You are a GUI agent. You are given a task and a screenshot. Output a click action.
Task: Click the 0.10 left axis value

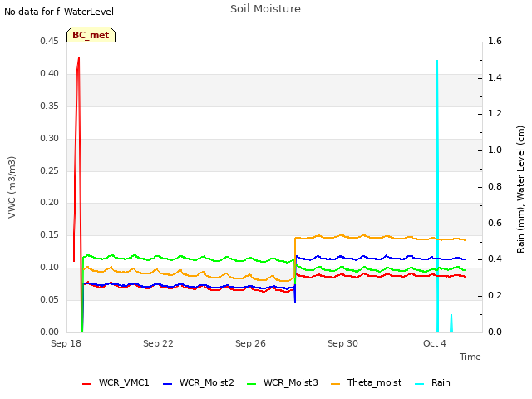(49, 268)
